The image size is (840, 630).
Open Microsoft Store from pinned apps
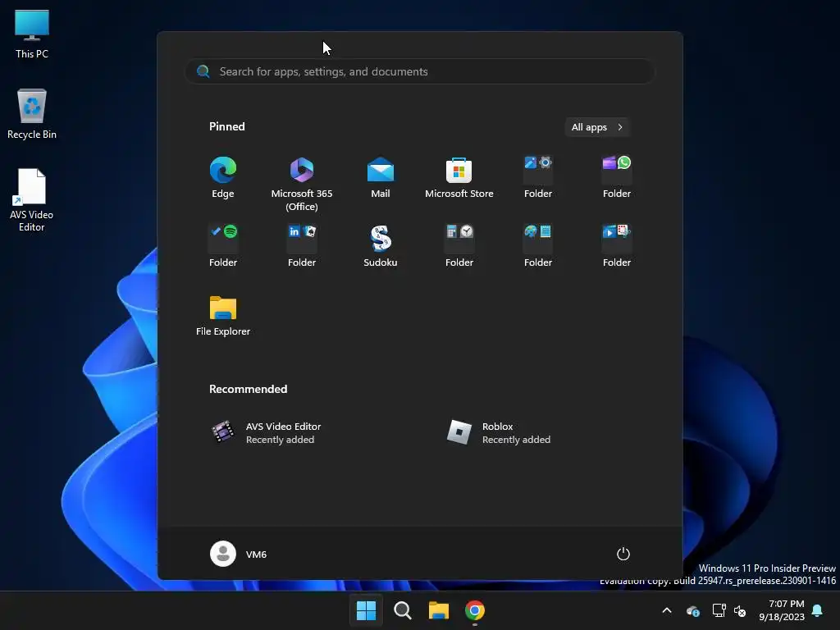pyautogui.click(x=459, y=177)
